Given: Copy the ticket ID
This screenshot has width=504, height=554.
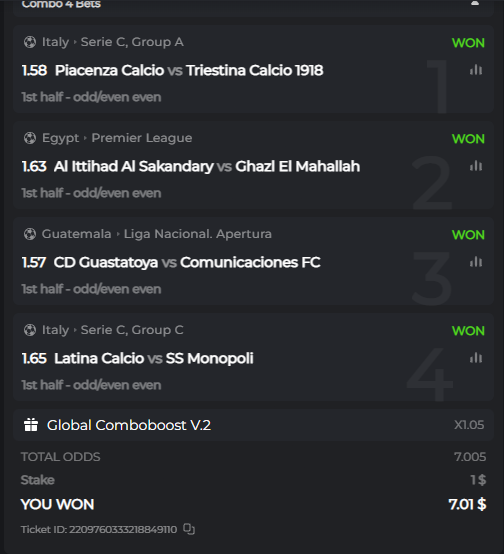Looking at the screenshot, I should pos(189,529).
